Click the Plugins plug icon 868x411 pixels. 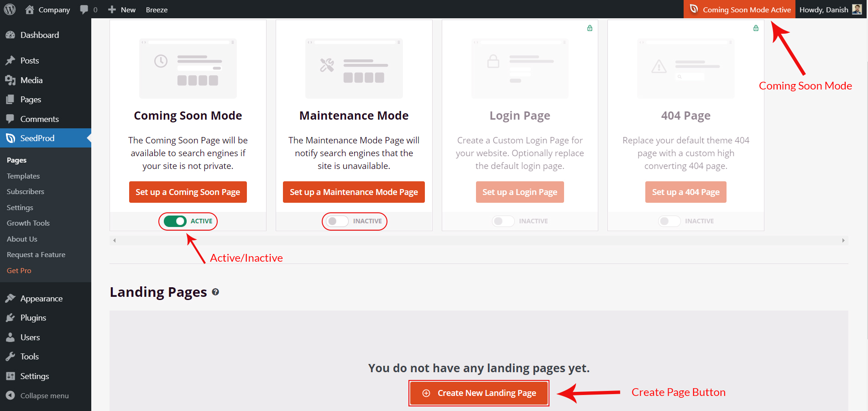pyautogui.click(x=10, y=317)
